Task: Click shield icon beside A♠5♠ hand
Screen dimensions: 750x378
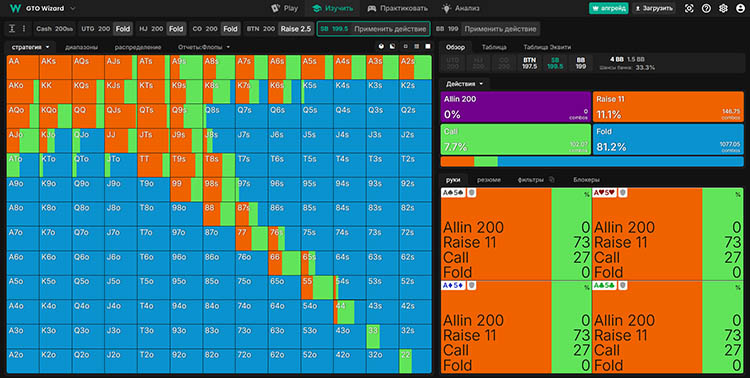Action: tap(471, 192)
